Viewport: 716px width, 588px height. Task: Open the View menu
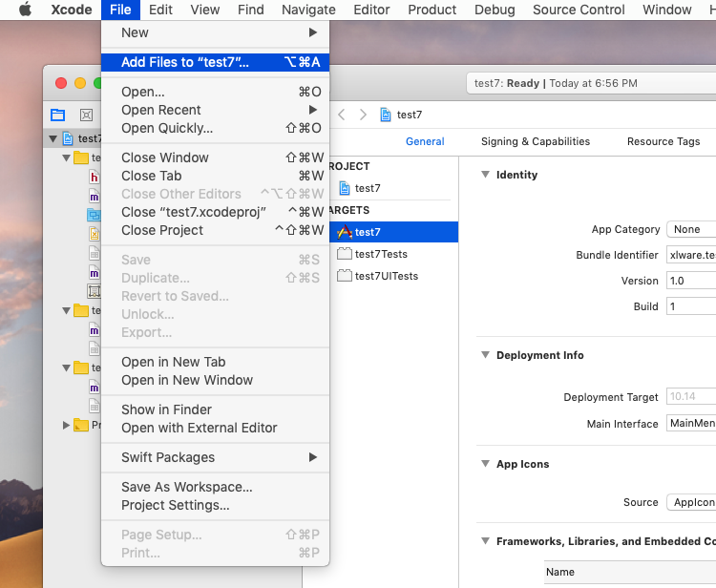[204, 10]
